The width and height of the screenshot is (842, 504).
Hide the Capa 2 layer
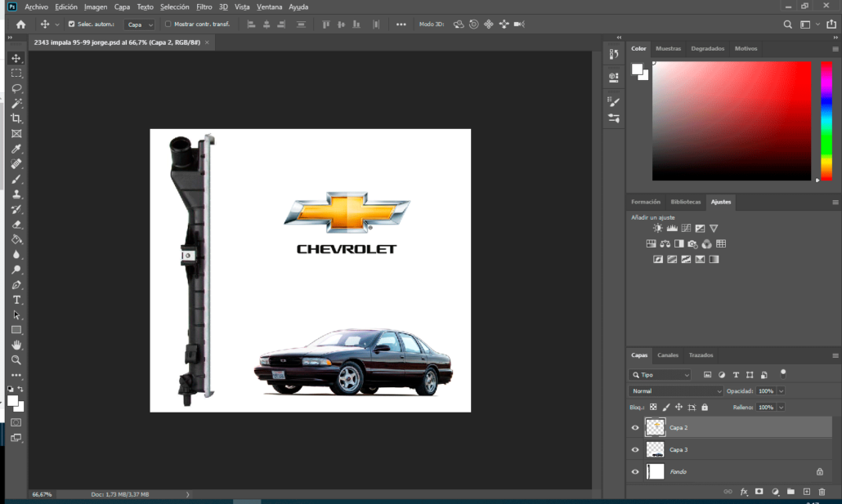pos(635,428)
